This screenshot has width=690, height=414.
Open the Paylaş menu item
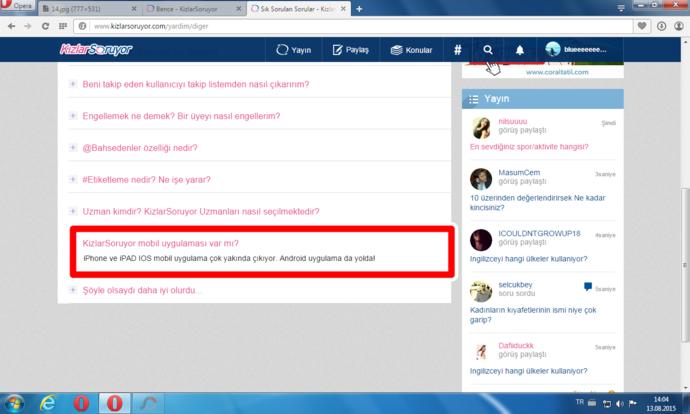(350, 50)
